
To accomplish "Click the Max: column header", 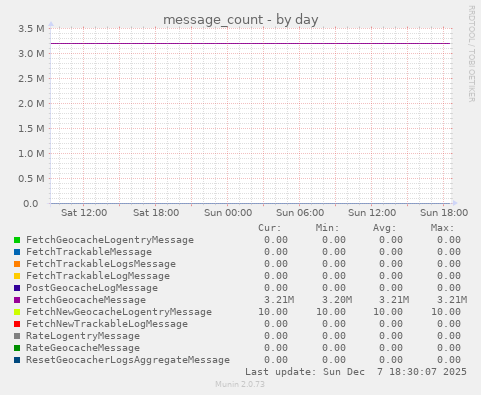I will [442, 228].
